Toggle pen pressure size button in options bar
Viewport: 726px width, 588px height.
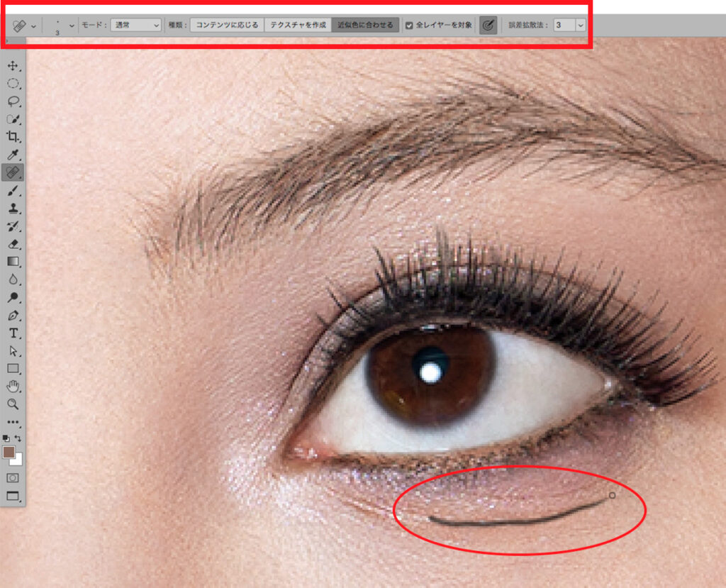tap(488, 25)
